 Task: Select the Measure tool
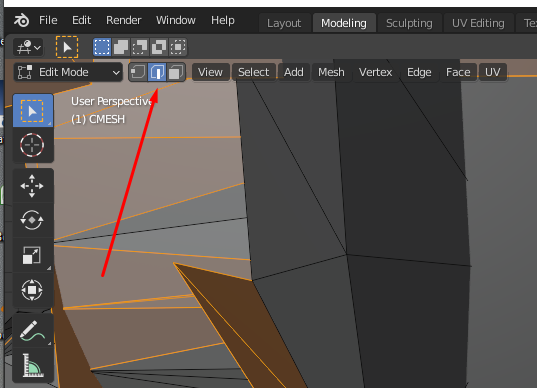32,365
